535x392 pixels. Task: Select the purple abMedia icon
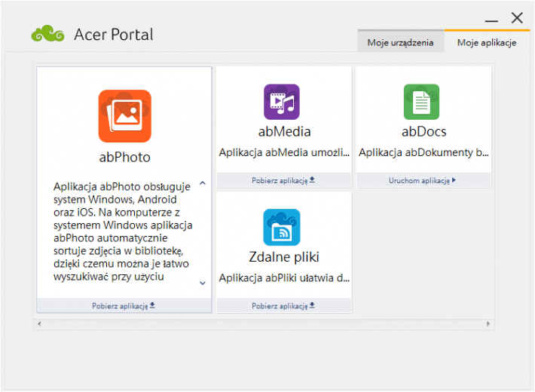point(282,102)
